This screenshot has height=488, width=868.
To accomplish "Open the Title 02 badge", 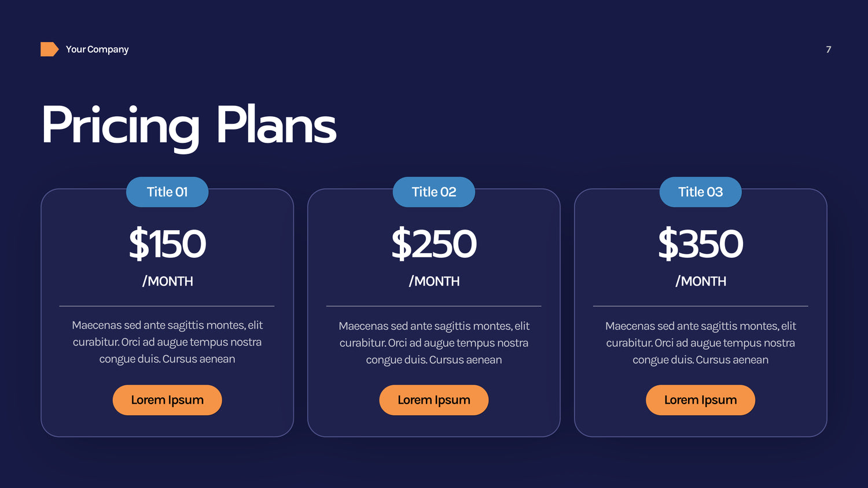I will [434, 192].
